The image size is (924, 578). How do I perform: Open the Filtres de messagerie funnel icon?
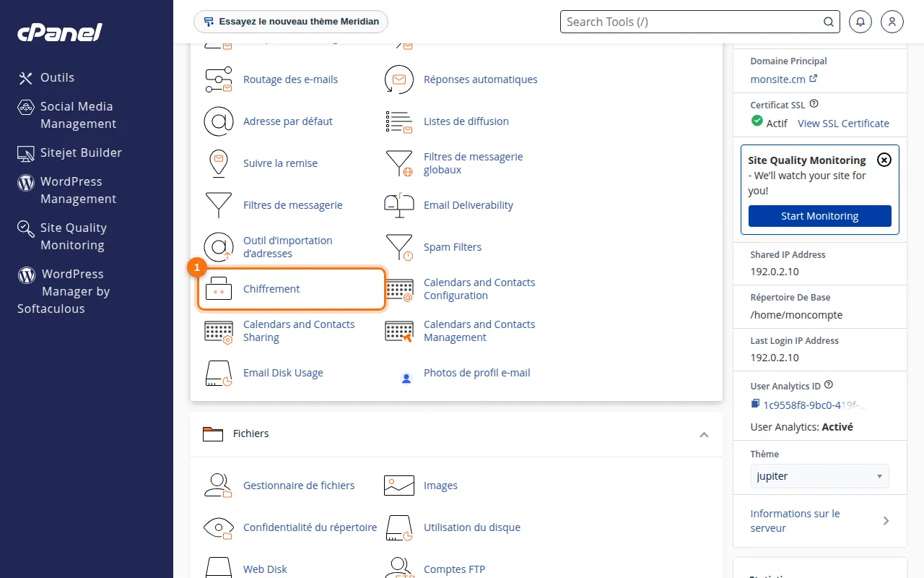click(x=219, y=205)
